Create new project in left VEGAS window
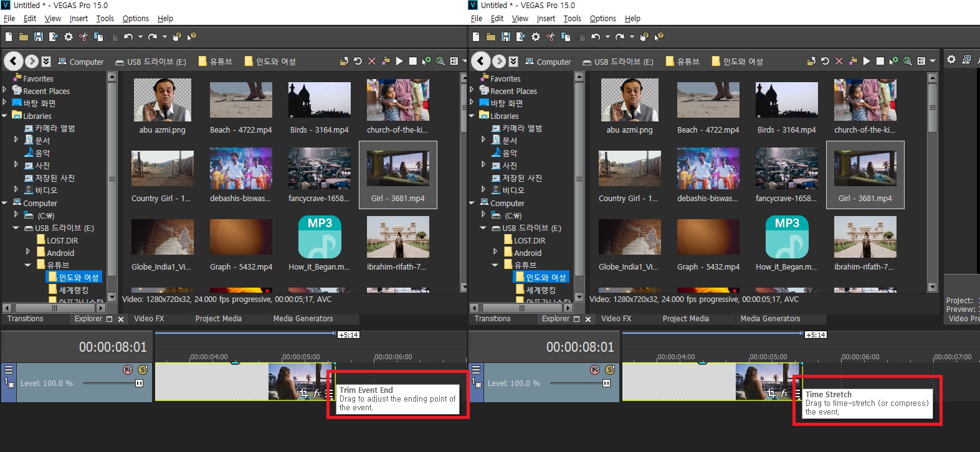980x452 pixels. pos(9,37)
